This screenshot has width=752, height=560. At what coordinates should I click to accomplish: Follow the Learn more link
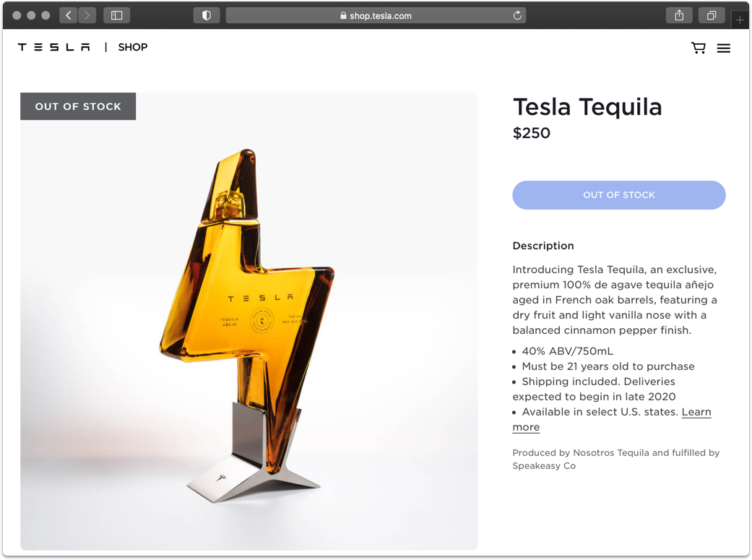click(x=696, y=412)
